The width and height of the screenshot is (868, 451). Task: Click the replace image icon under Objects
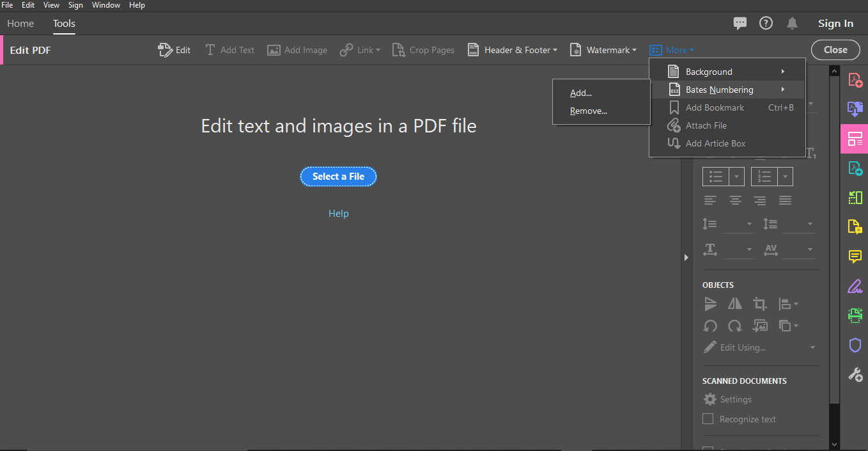coord(760,326)
